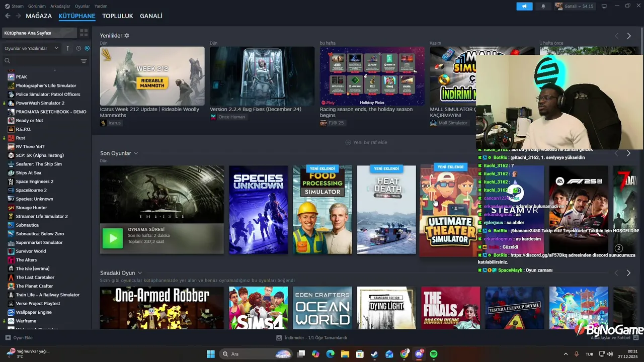
Task: Open Windows Start button
Action: [211, 354]
